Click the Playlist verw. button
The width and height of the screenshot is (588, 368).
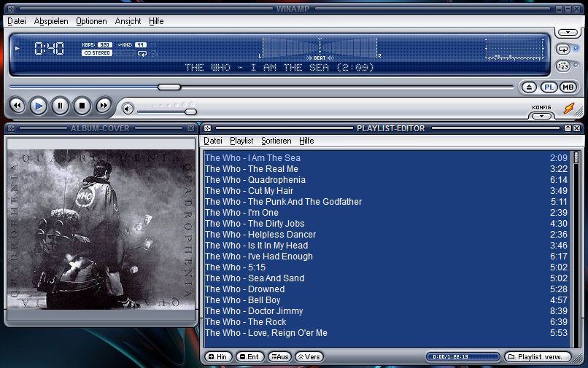pyautogui.click(x=538, y=357)
